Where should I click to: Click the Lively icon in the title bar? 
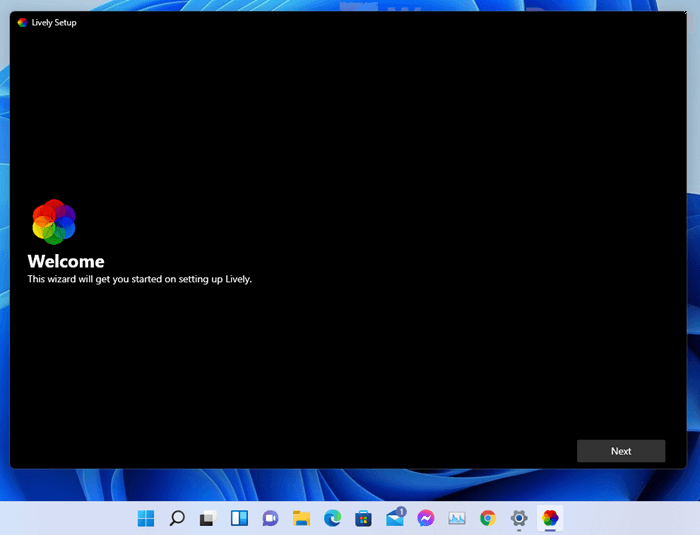coord(22,22)
